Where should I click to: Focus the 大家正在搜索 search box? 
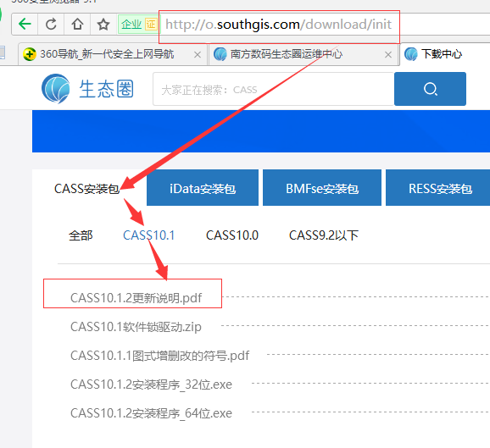[274, 89]
